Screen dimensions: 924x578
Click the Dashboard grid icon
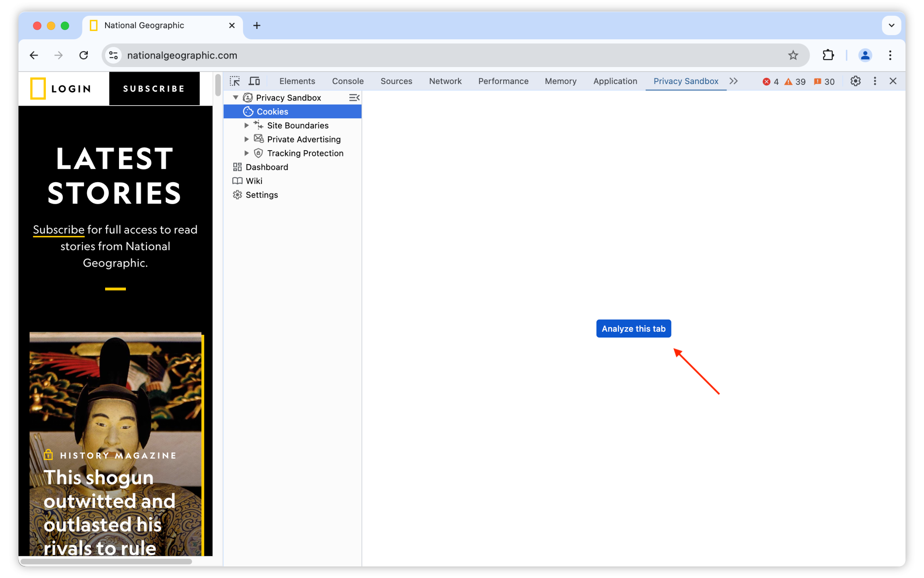tap(237, 167)
